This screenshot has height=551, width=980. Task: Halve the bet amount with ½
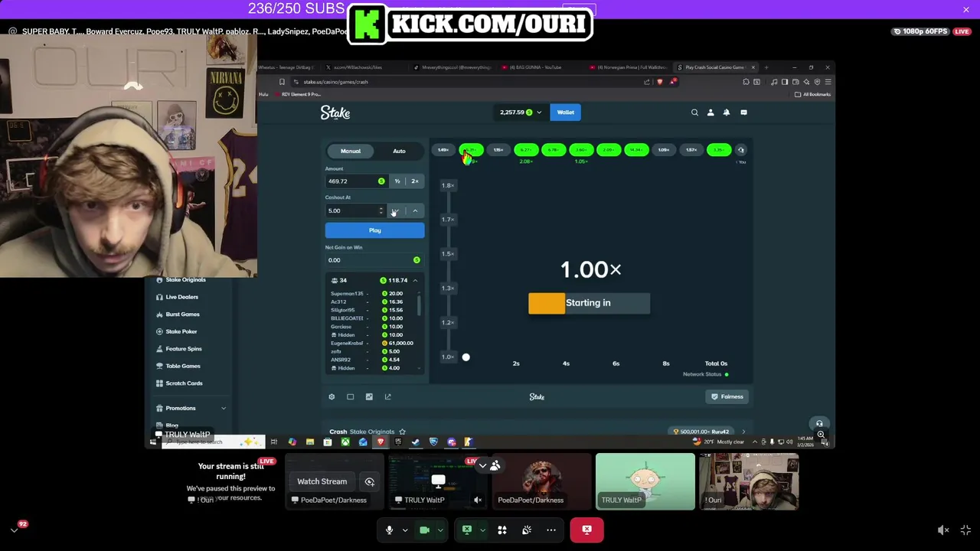397,181
